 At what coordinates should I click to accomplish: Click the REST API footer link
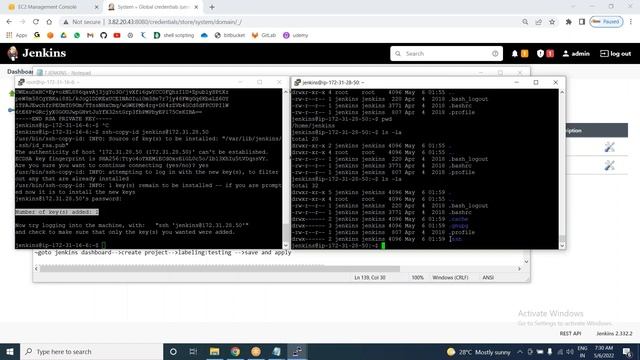coord(570,333)
